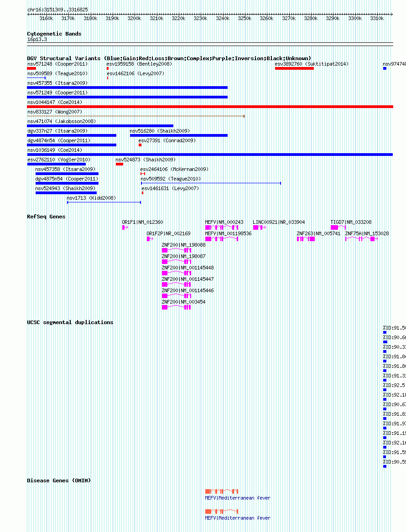Image resolution: width=406 pixels, height=532 pixels.
Task: Open variant nsv1713 (Kidd2008)
Action: (91, 198)
